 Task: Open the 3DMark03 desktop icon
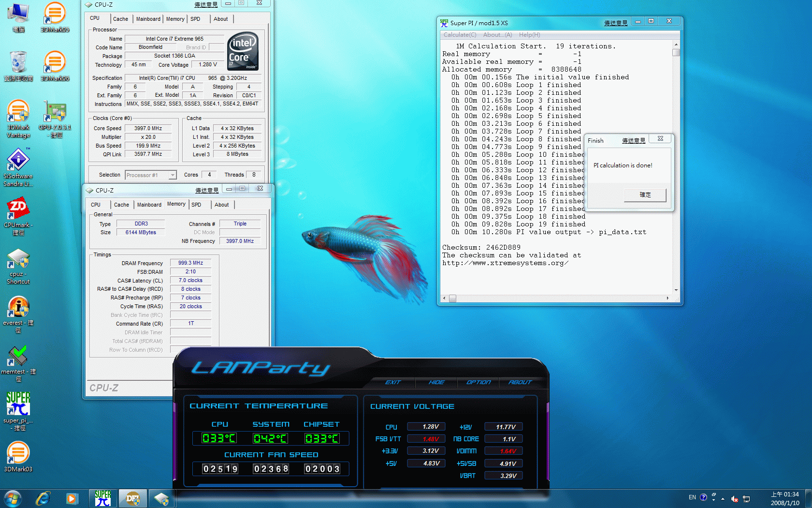click(18, 456)
